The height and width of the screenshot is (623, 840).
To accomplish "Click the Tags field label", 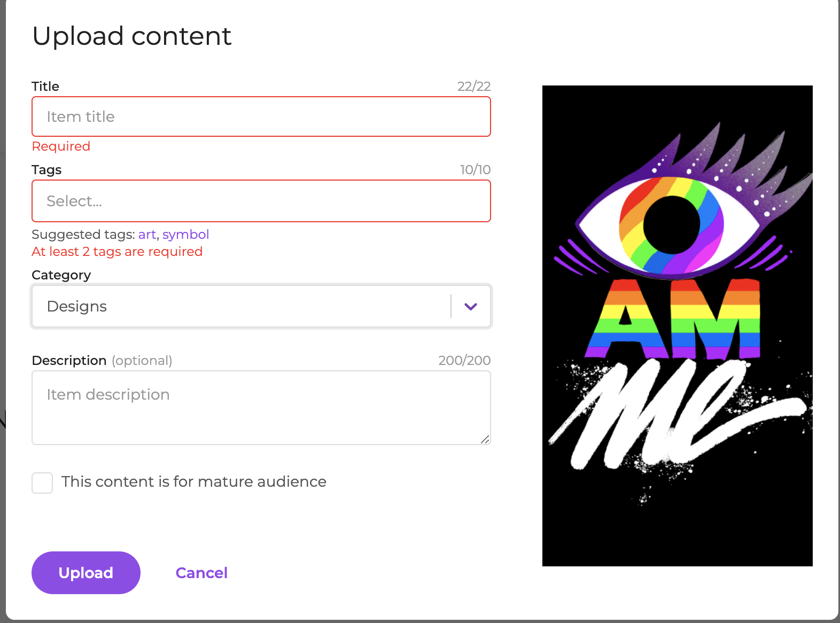I will click(x=46, y=170).
